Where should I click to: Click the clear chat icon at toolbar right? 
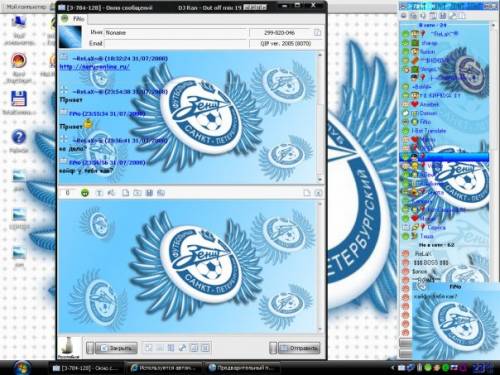pos(318,193)
